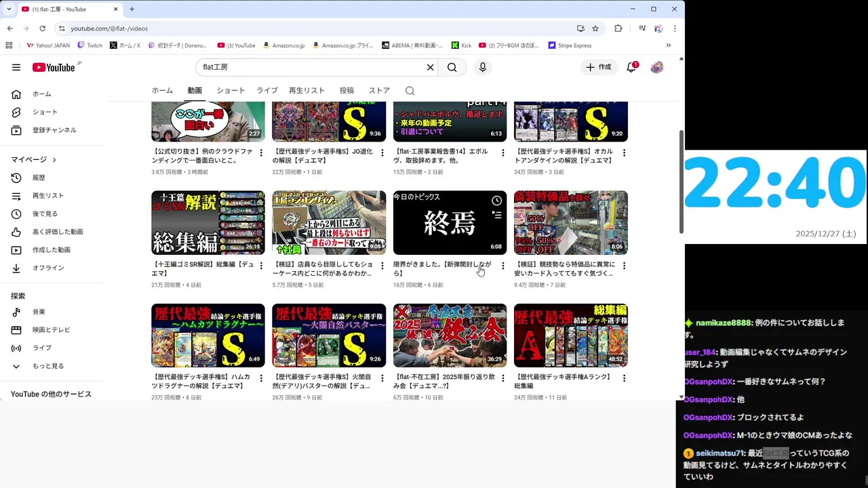Play the 2025年振り返り飲み会 thumbnail
The height and width of the screenshot is (488, 868).
coord(450,335)
